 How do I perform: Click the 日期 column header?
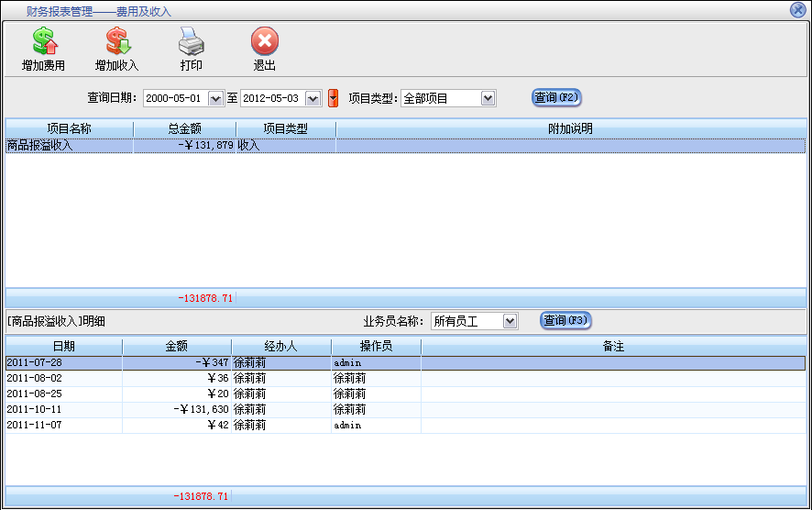coord(63,347)
